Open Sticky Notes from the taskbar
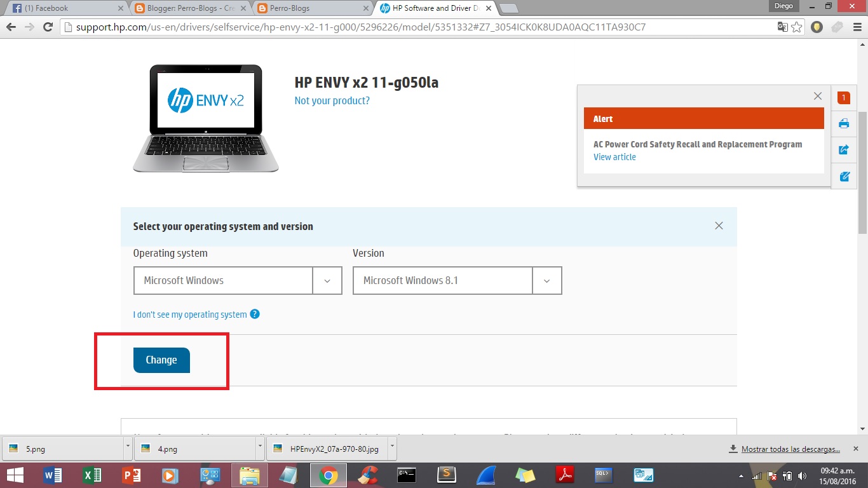868x488 pixels. coord(525,475)
